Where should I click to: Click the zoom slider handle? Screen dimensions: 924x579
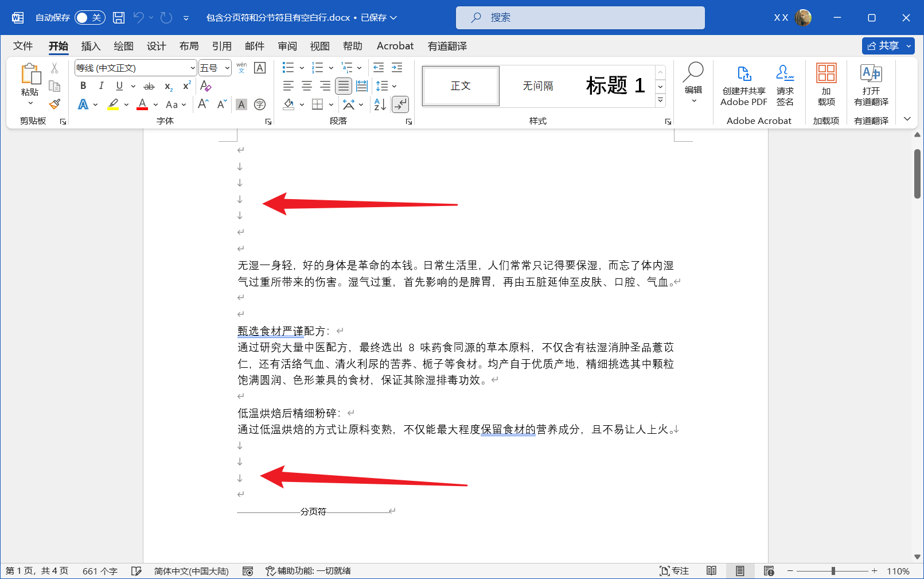(x=833, y=571)
